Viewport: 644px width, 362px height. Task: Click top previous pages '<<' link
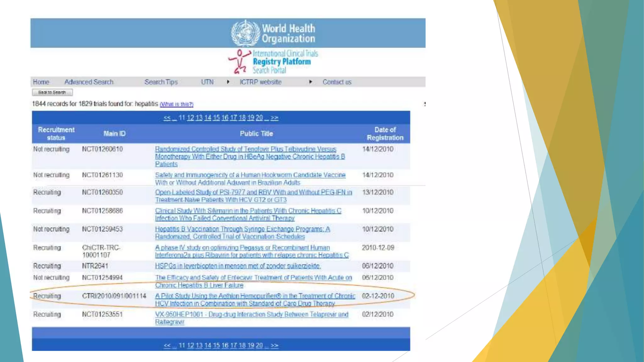167,118
